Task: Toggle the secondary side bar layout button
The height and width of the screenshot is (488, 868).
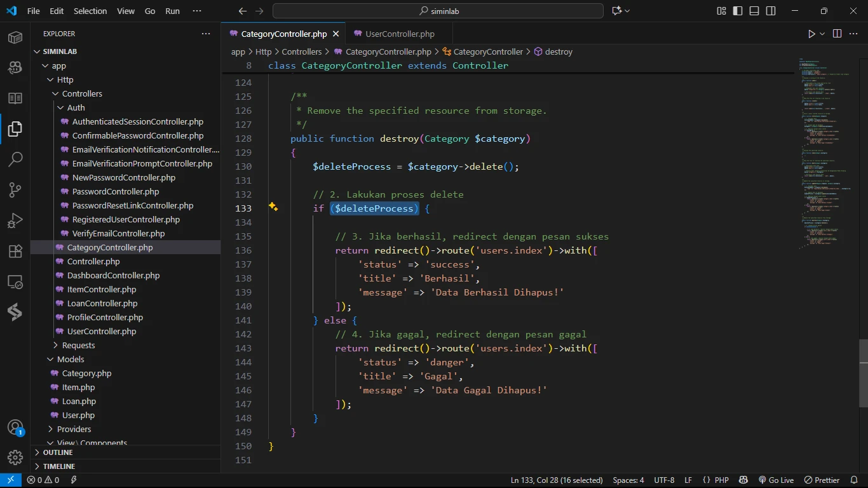Action: (x=771, y=11)
